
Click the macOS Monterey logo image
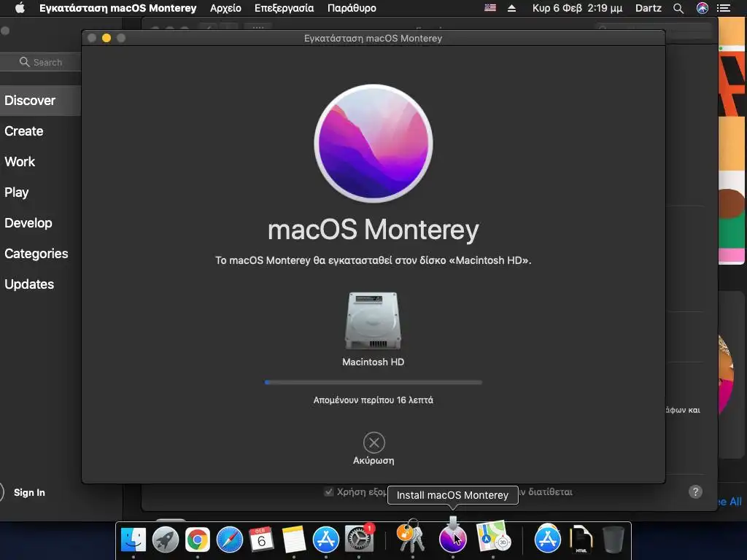tap(373, 144)
